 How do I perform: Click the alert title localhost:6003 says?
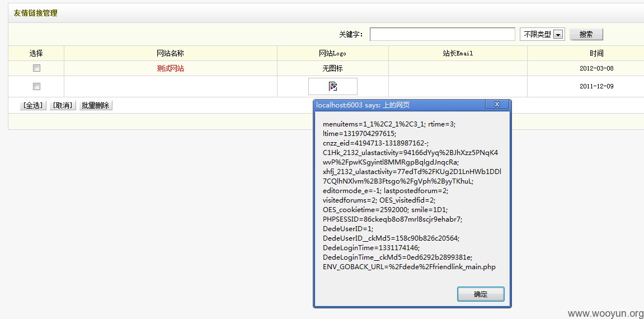[363, 105]
